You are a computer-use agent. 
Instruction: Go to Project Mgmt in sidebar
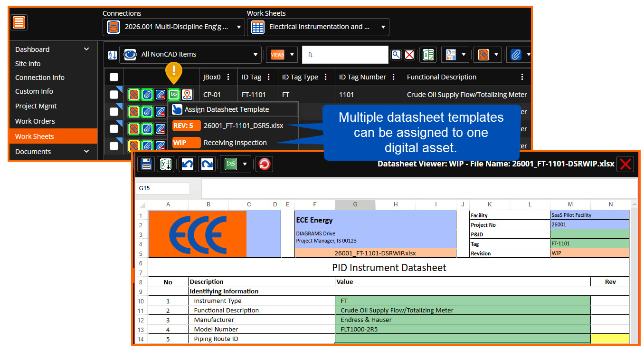tap(36, 106)
